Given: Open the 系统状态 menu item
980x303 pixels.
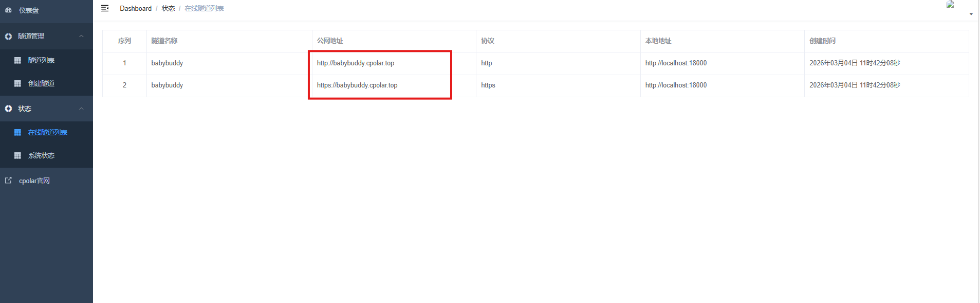Looking at the screenshot, I should 41,155.
